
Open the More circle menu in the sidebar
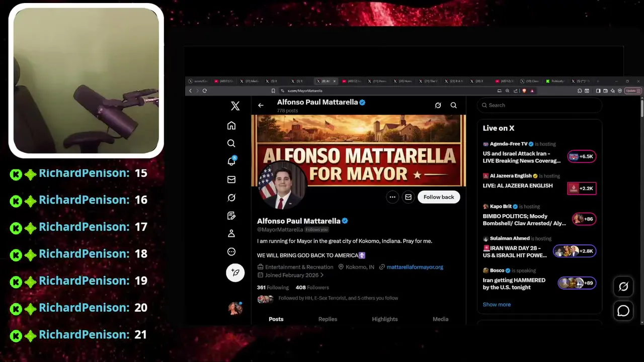click(231, 252)
